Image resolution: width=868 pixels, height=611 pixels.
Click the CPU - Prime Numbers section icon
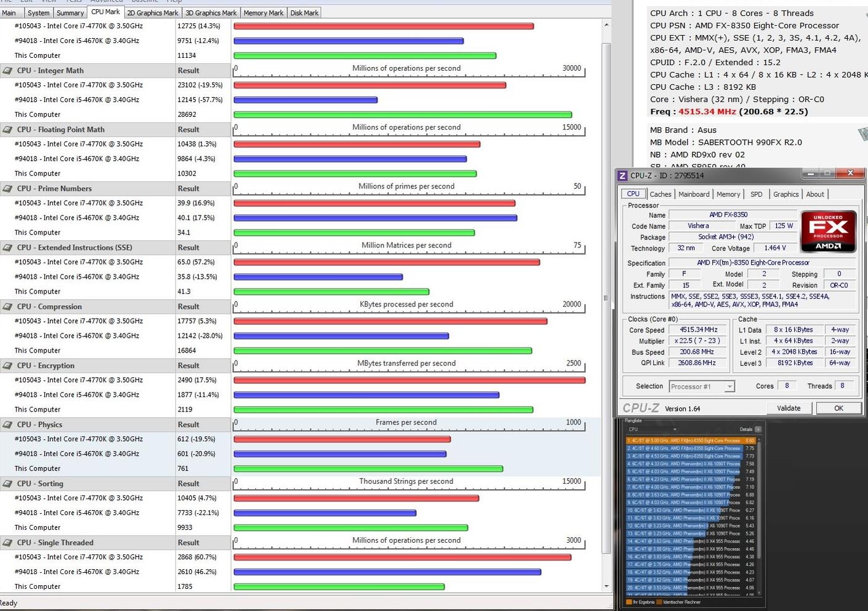click(x=7, y=189)
